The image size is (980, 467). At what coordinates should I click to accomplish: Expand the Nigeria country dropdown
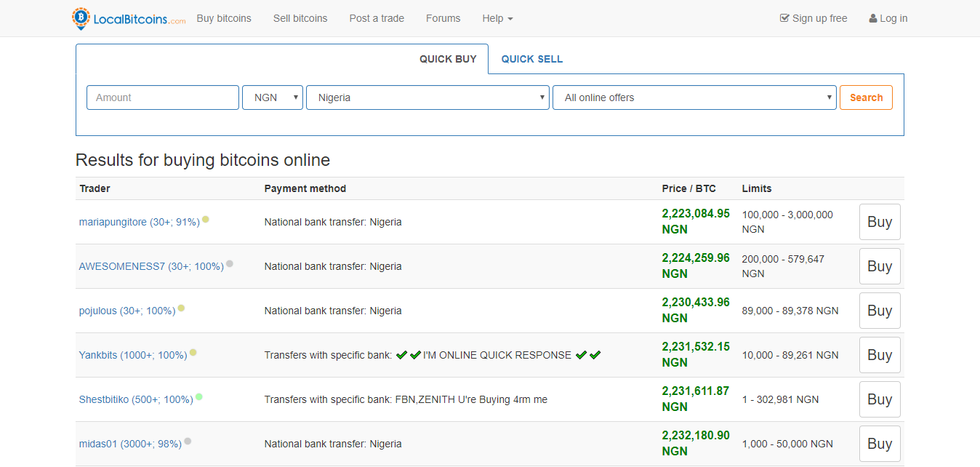coord(427,97)
